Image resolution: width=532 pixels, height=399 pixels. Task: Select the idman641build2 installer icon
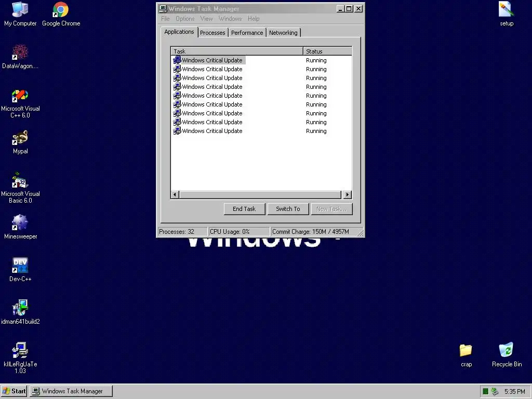[20, 312]
